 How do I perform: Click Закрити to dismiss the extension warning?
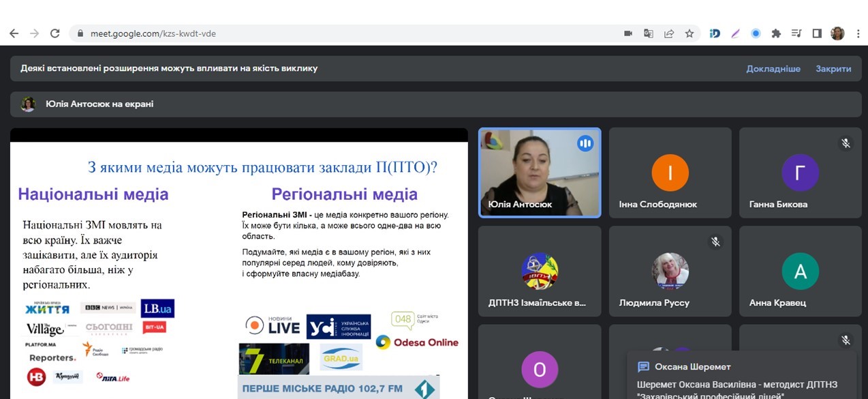point(833,69)
